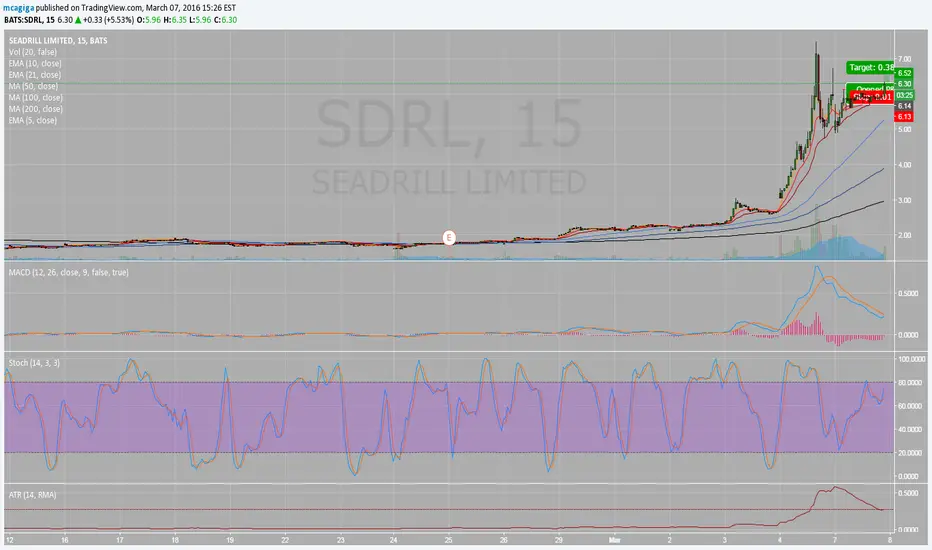Click the H:6.35 high value in header
This screenshot has width=932, height=550.
coord(175,20)
